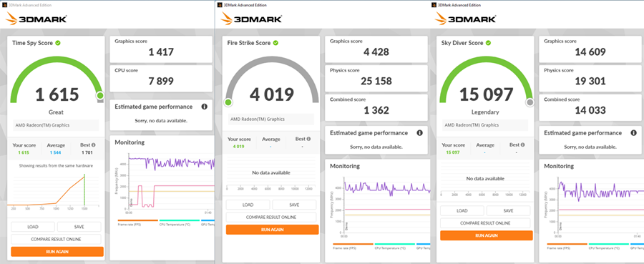Toggle CPU Temperature legend in Sky Diver monitoring
Image resolution: width=644 pixels, height=264 pixels.
point(609,246)
